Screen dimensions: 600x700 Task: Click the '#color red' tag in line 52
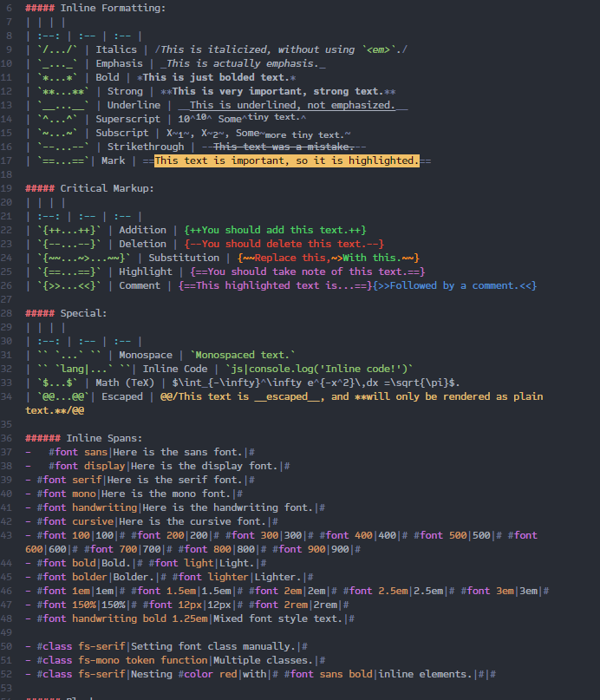pyautogui.click(x=207, y=674)
